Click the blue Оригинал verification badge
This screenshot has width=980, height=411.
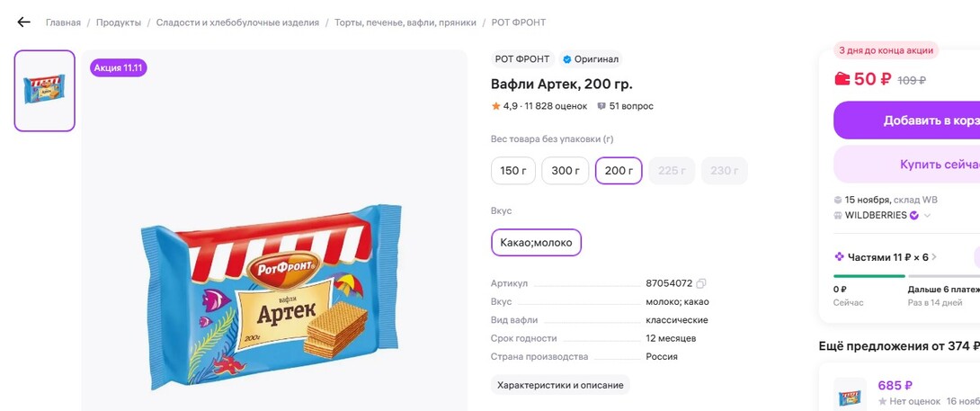567,59
